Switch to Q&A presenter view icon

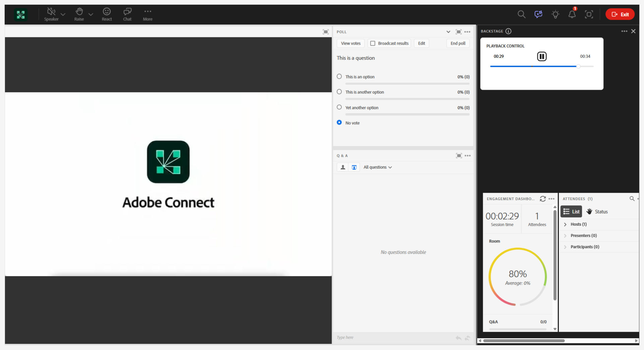354,167
